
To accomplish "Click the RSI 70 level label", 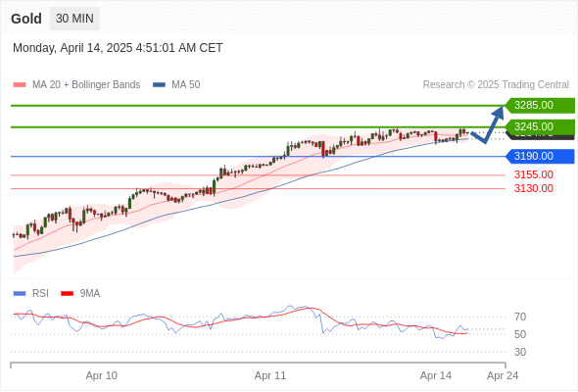I will coord(520,317).
